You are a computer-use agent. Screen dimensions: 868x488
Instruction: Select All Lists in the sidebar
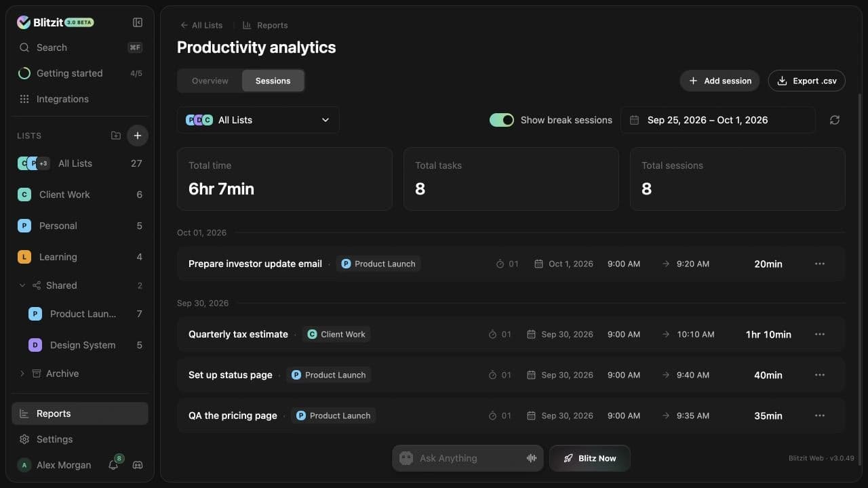80,163
